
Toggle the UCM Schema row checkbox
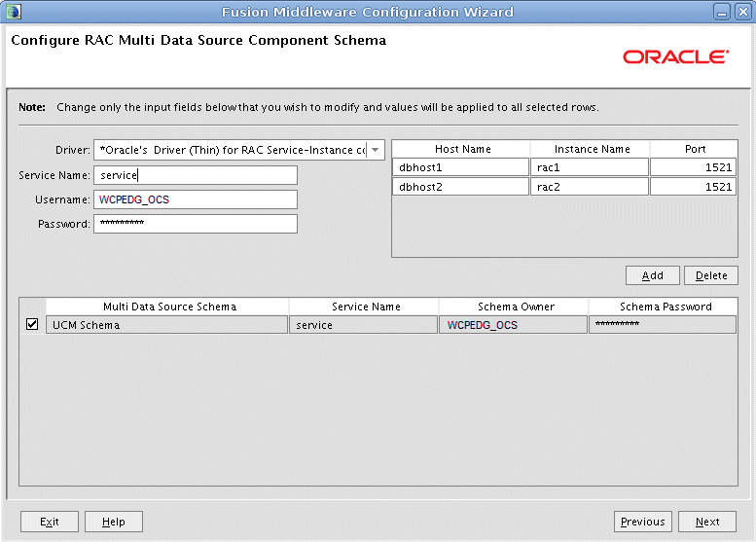pos(32,324)
